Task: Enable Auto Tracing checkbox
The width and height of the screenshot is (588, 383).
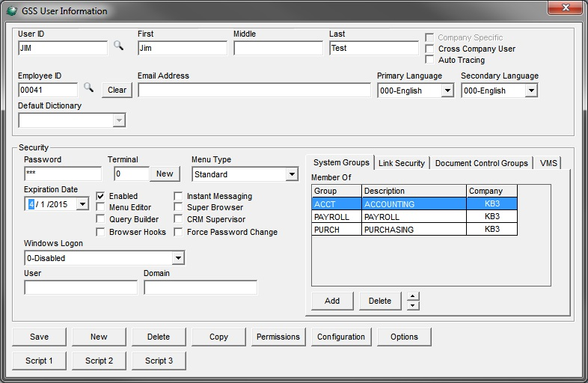Action: point(429,60)
